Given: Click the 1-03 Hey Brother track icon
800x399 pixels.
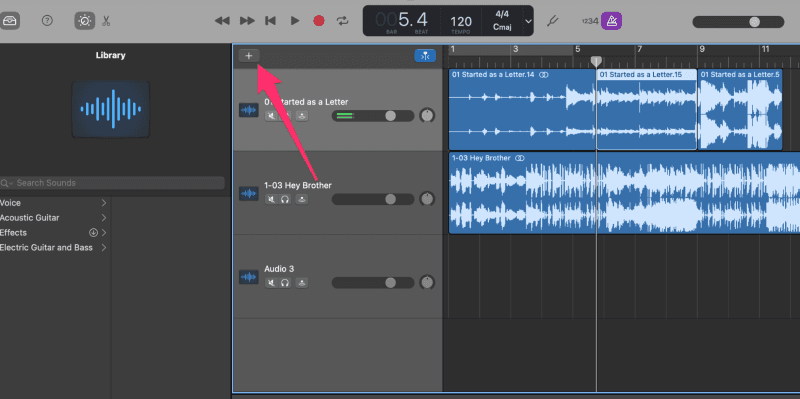Looking at the screenshot, I should [249, 193].
